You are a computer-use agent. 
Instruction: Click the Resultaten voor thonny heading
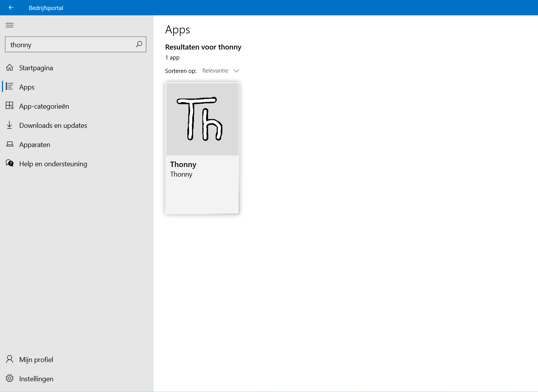coord(203,47)
